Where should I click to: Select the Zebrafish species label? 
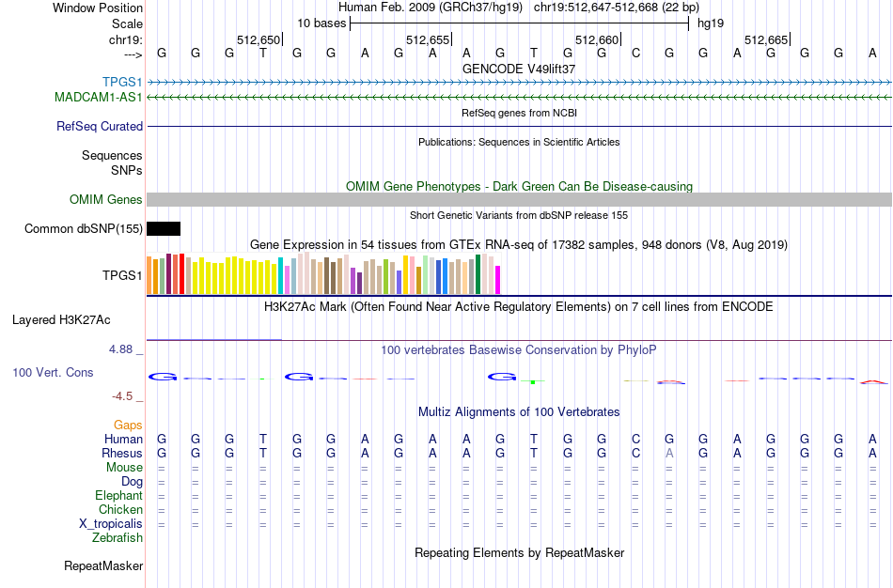pos(117,537)
